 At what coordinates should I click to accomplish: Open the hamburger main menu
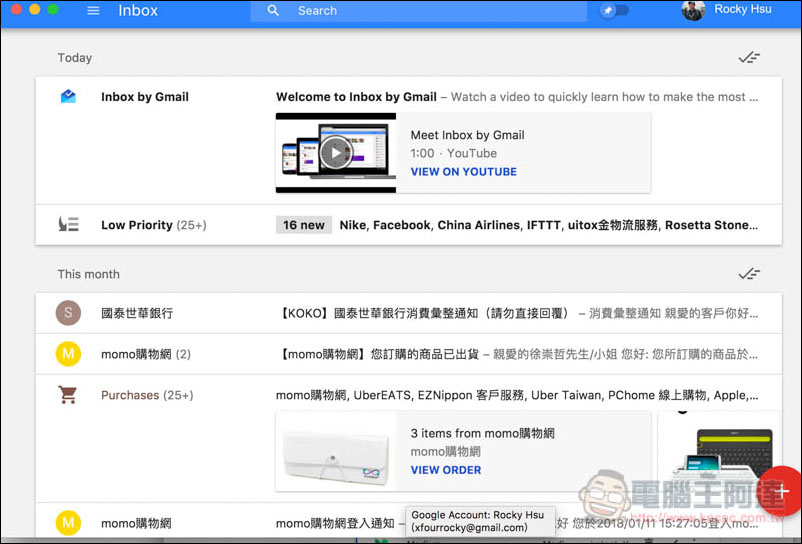coord(93,10)
